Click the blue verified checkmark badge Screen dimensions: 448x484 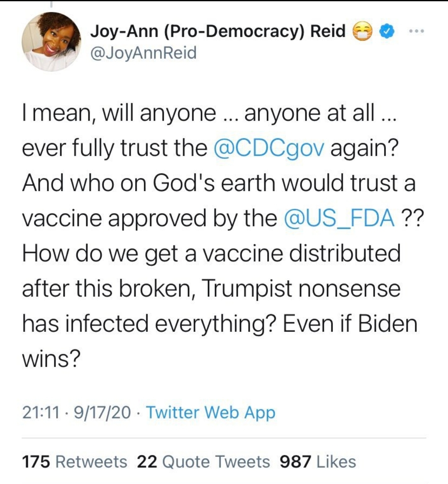[386, 31]
